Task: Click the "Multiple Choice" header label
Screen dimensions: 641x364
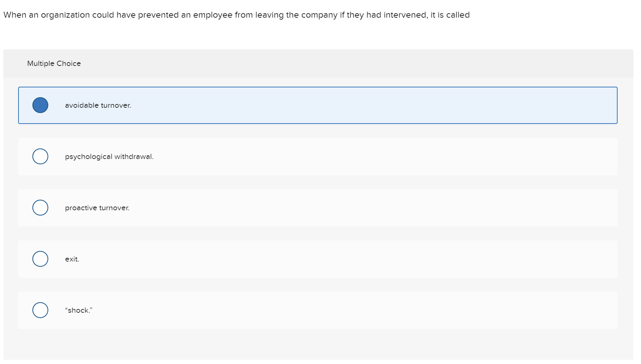Action: coord(54,63)
